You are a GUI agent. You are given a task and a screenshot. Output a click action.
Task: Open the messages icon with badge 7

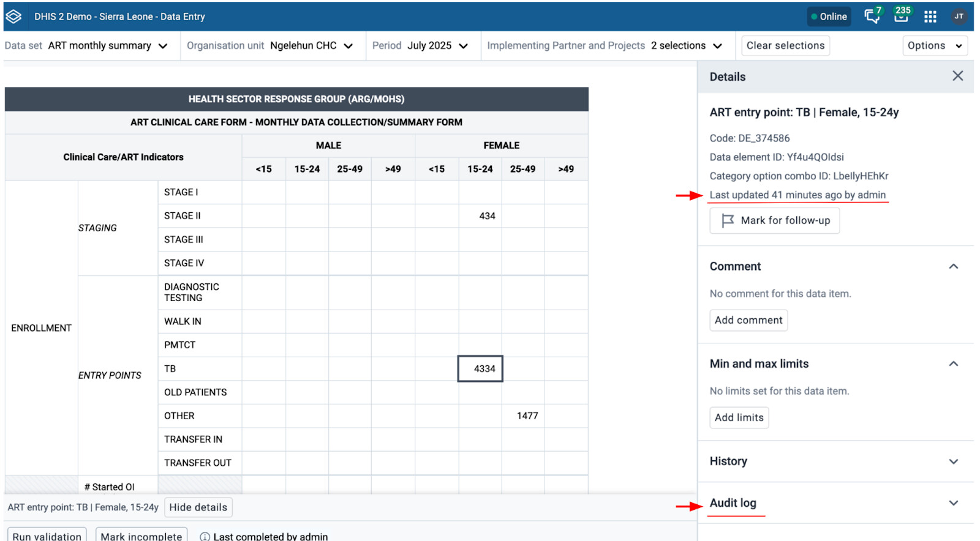[872, 16]
